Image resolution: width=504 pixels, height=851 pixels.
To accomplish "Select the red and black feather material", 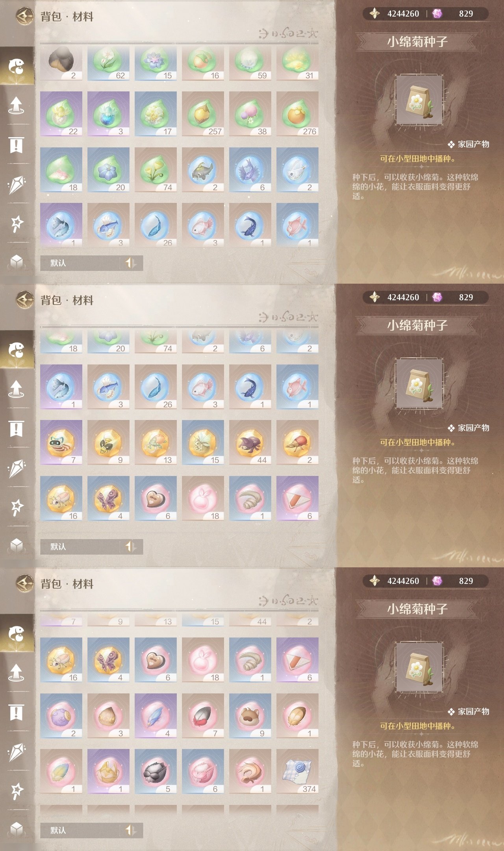I will [203, 716].
